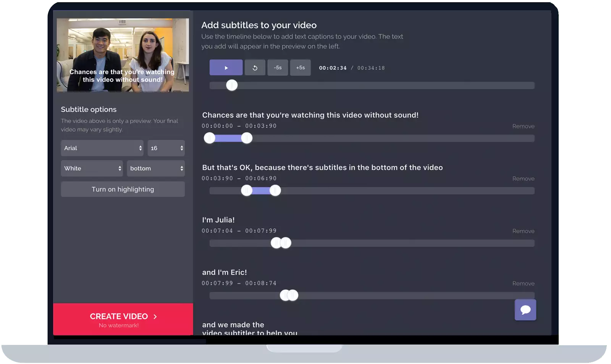The height and width of the screenshot is (364, 611).
Task: Remove the "But that's OK" subtitle
Action: pos(523,179)
